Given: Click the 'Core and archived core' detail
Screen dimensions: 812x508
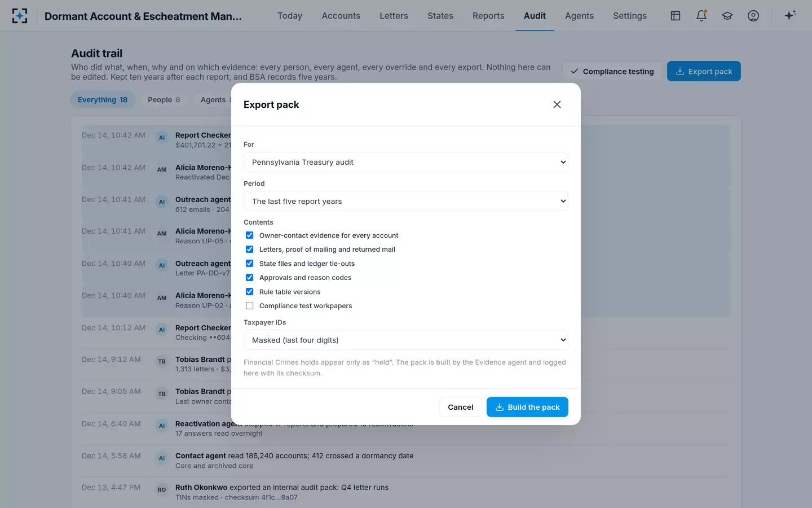Looking at the screenshot, I should pos(214,466).
